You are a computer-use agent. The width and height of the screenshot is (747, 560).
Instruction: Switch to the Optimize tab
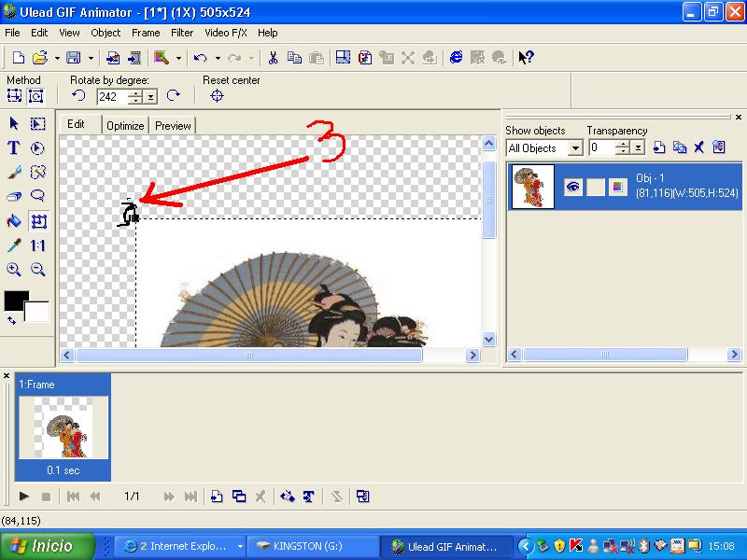125,126
